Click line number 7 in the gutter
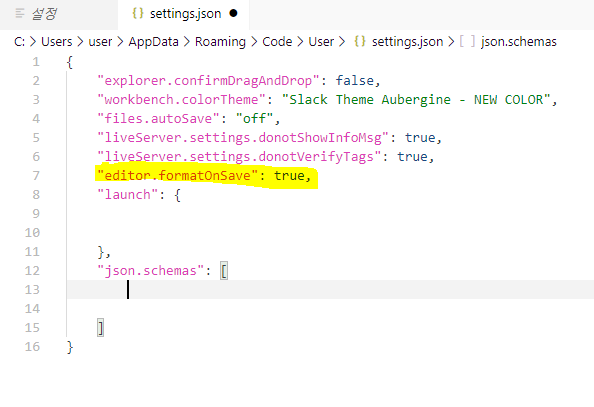Screen dimensions: 594x407 36,176
